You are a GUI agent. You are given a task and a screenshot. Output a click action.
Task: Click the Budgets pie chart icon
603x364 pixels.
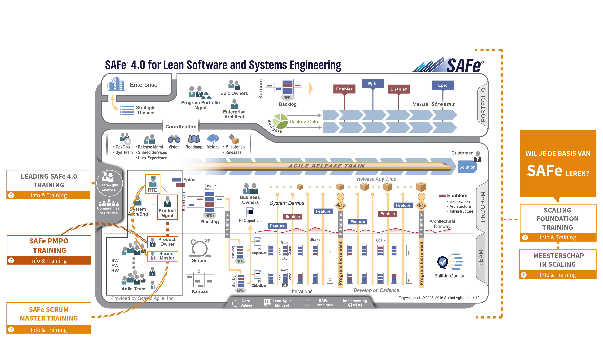(280, 121)
